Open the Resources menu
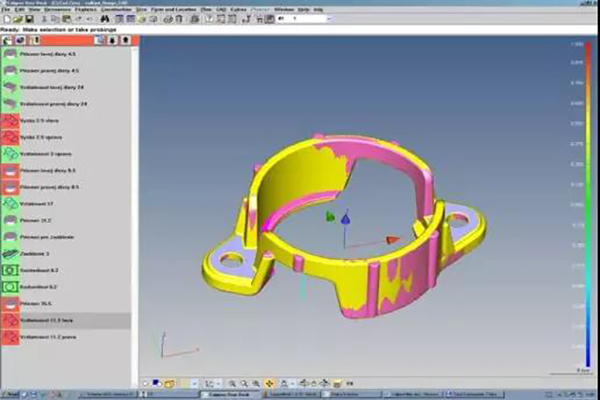 click(57, 9)
